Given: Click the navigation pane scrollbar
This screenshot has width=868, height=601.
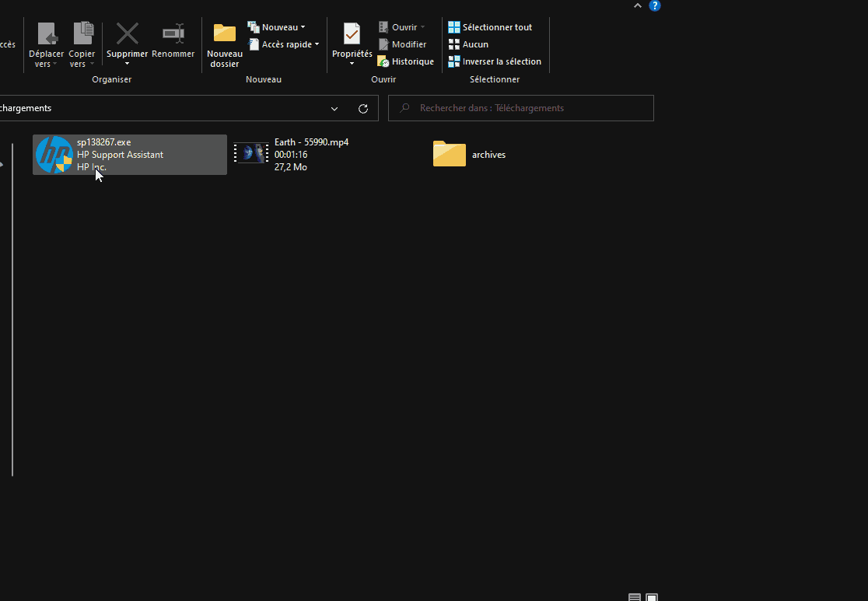Looking at the screenshot, I should click(x=12, y=309).
